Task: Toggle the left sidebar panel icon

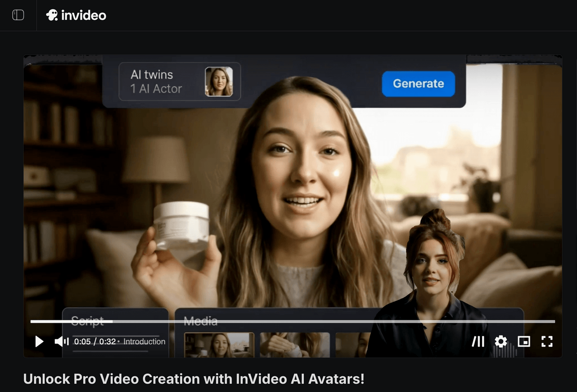Action: [x=18, y=15]
